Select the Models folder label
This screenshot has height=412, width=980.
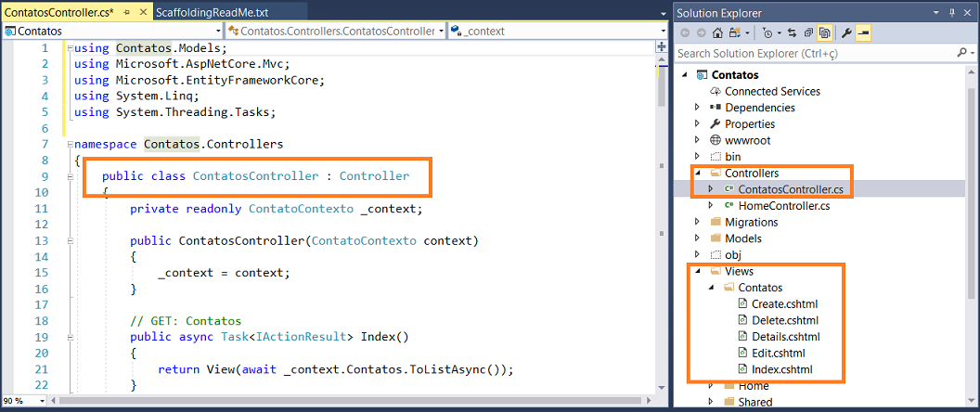tap(743, 238)
